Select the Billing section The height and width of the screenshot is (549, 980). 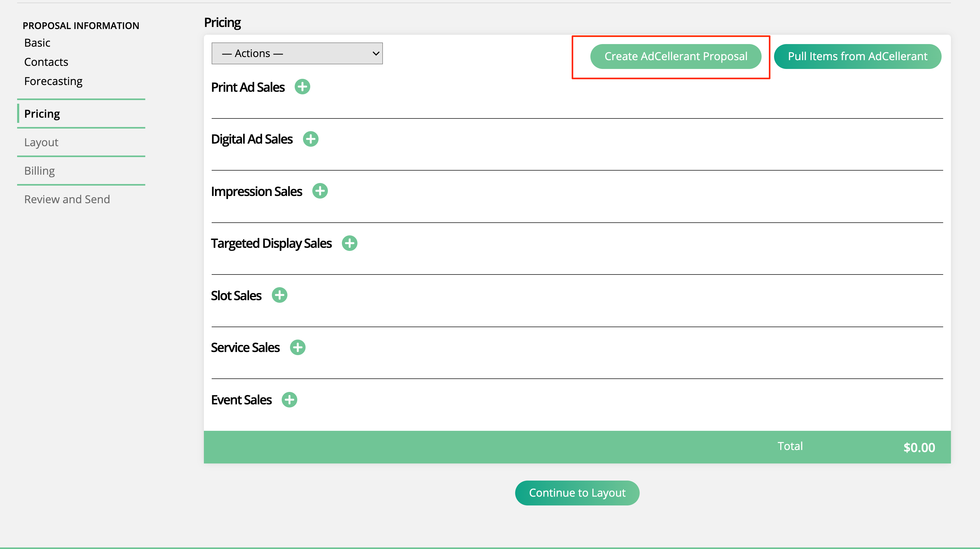tap(38, 170)
